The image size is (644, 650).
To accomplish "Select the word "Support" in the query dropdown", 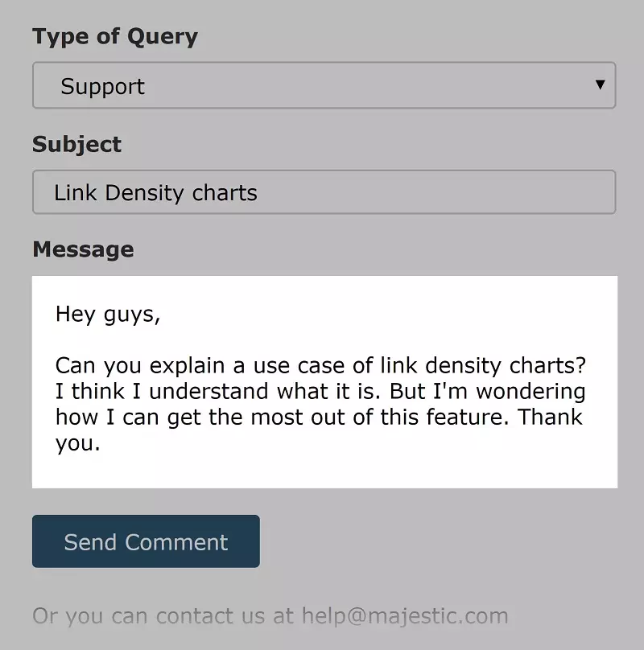I will click(102, 87).
